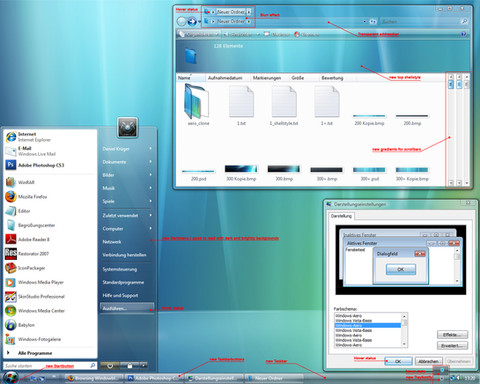Switch to the Darstellung tab
Viewport: 480px width, 384px height.
pos(341,216)
